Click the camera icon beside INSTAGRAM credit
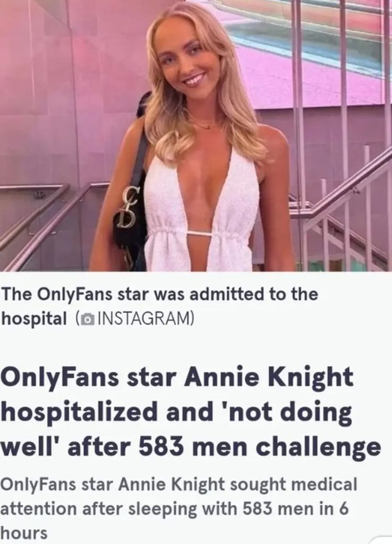The width and height of the screenshot is (392, 544). 89,318
